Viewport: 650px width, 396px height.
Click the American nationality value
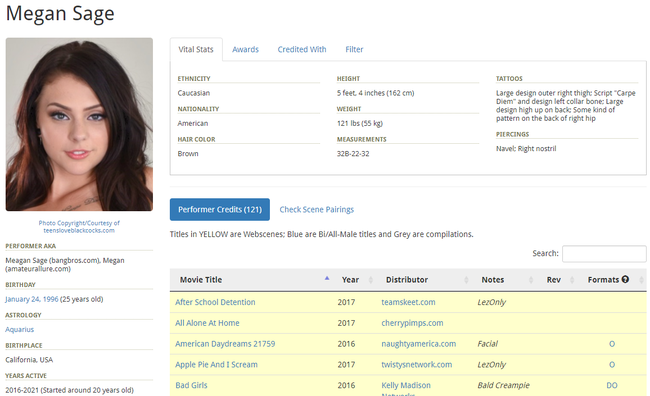193,124
